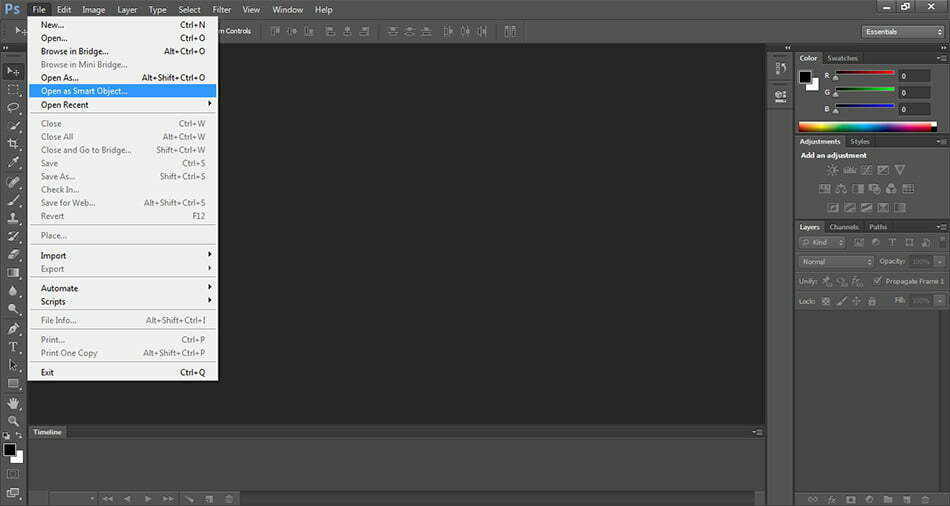The image size is (950, 506).
Task: Swap foreground and background colors icon
Action: click(x=19, y=436)
